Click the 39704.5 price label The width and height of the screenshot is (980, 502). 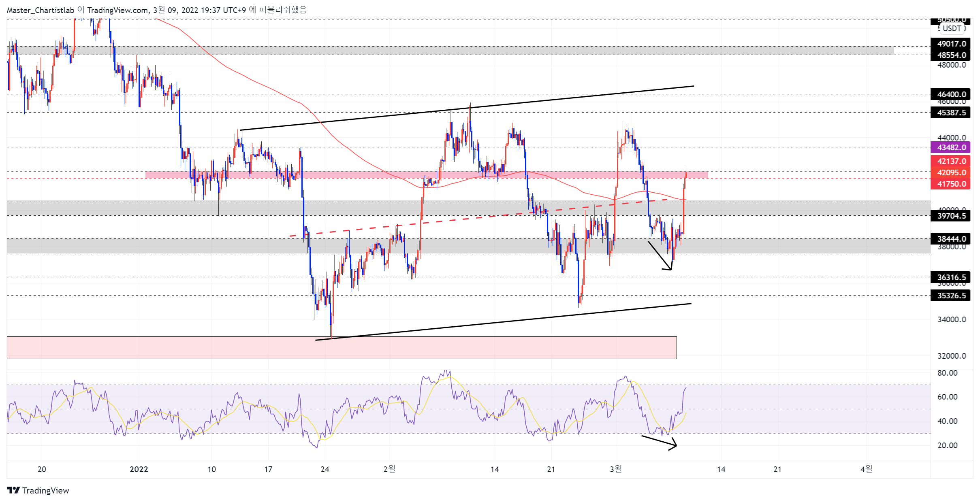[x=950, y=216]
